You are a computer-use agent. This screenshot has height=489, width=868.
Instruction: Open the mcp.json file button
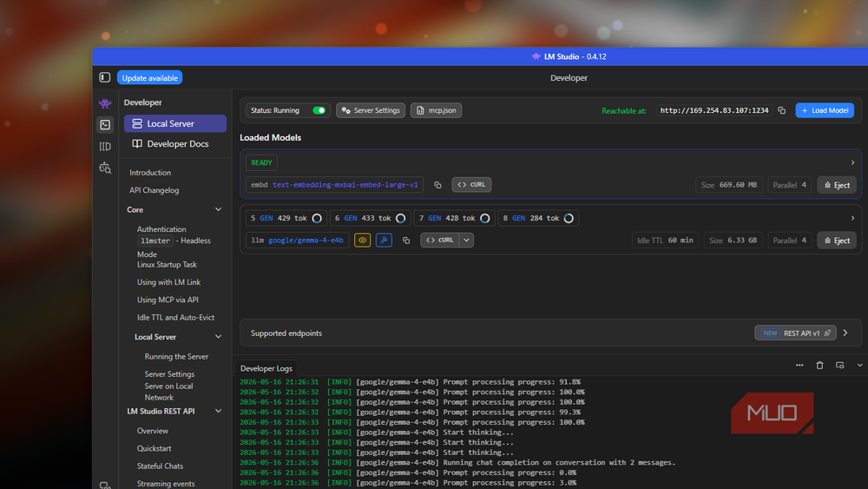(x=437, y=110)
